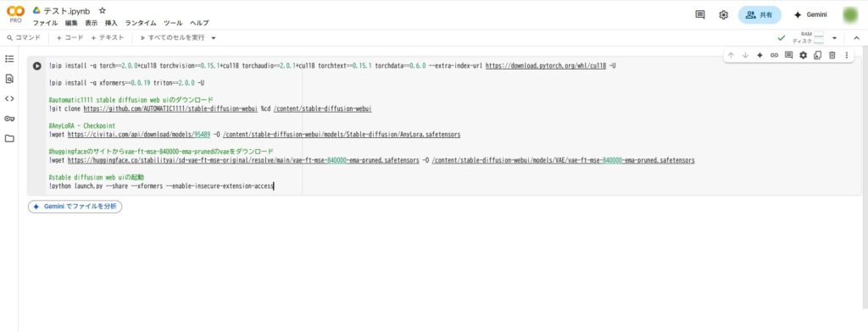
Task: Open the user account avatar
Action: pos(850,15)
